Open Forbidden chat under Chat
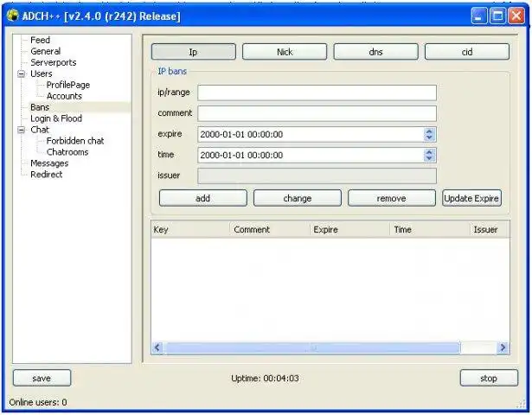The height and width of the screenshot is (415, 532). point(75,141)
